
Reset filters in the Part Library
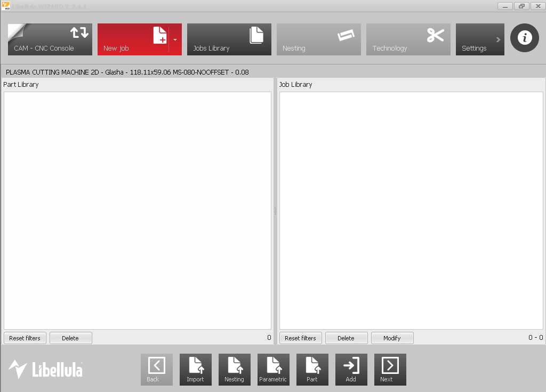(x=25, y=338)
